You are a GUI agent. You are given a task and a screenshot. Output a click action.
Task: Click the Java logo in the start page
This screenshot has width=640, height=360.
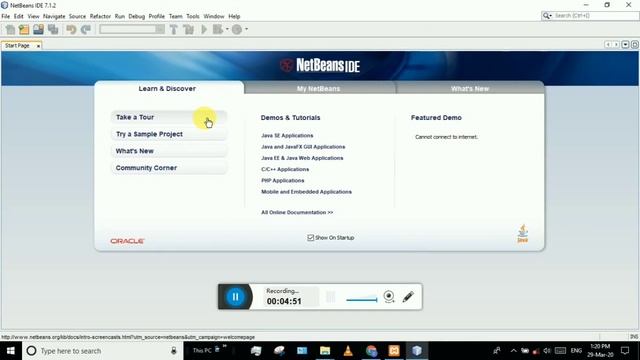coord(523,233)
